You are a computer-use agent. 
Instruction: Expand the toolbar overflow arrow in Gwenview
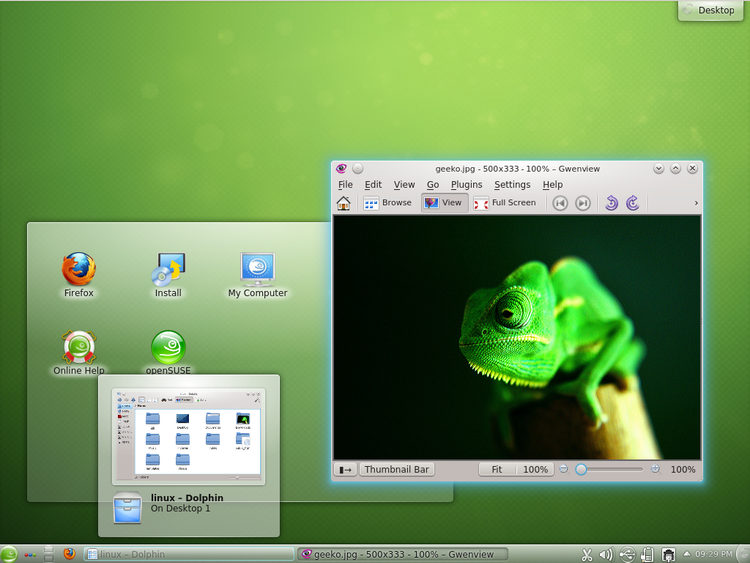pos(696,203)
